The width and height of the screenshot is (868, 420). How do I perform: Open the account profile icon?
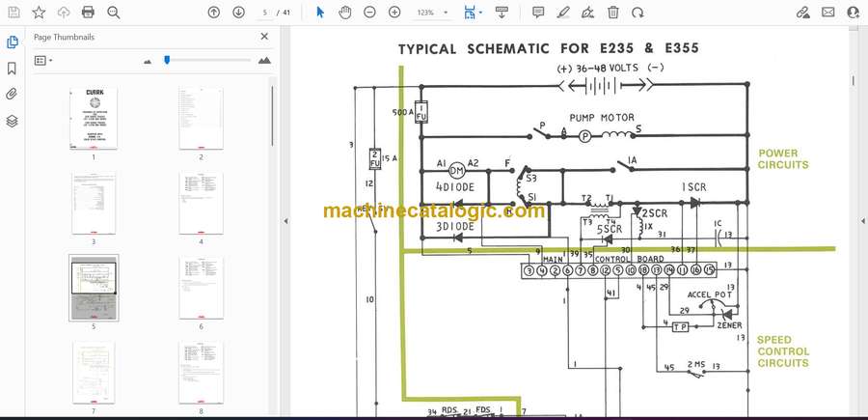[854, 13]
